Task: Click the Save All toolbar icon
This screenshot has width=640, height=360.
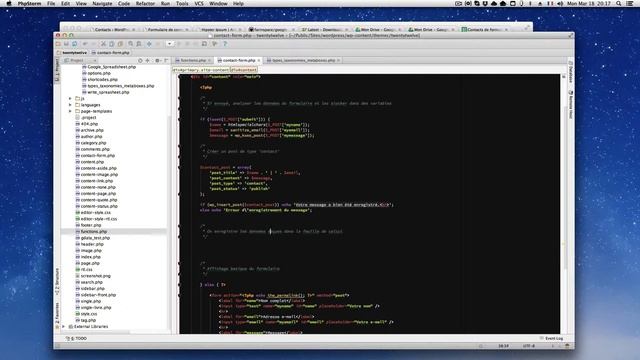Action: tap(66, 44)
